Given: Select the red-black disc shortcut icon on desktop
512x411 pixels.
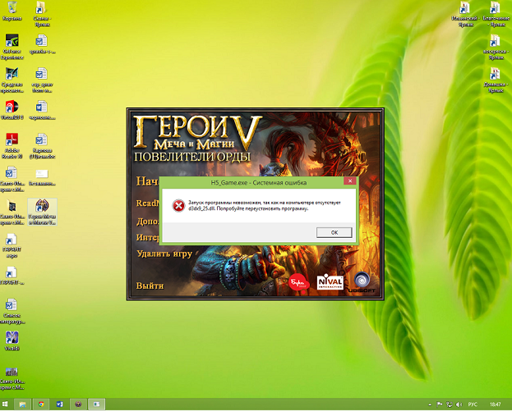Looking at the screenshot, I should coord(12,110).
